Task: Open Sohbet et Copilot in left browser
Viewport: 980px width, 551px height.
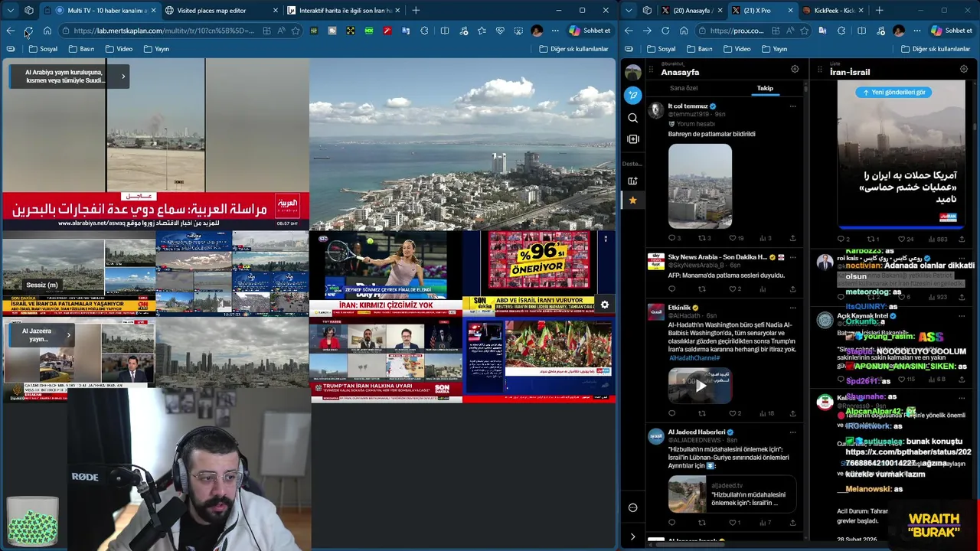Action: pyautogui.click(x=590, y=31)
